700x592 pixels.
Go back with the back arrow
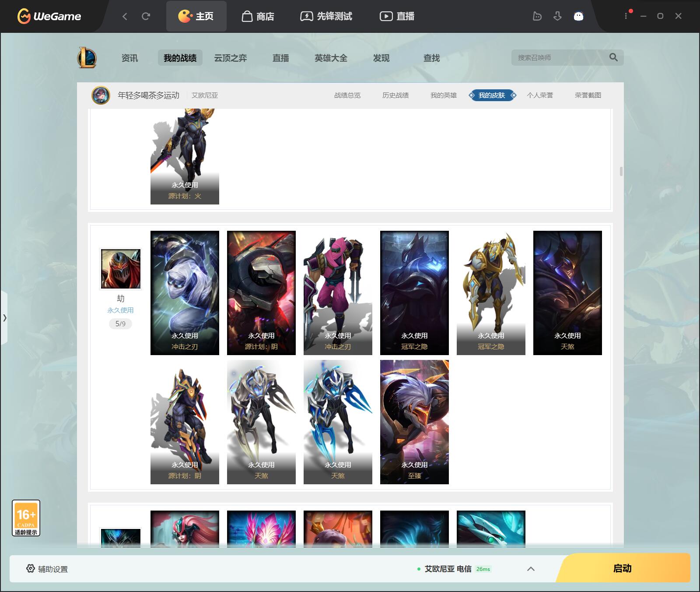(125, 16)
